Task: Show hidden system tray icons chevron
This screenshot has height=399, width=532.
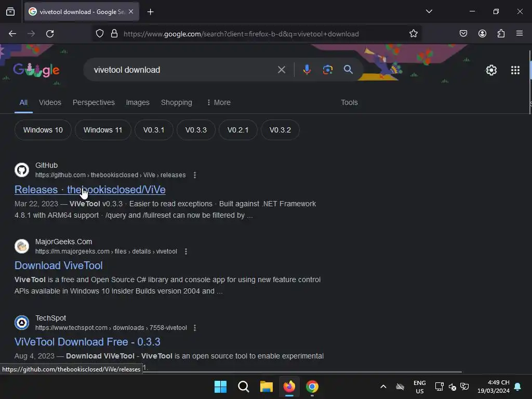Action: click(383, 387)
